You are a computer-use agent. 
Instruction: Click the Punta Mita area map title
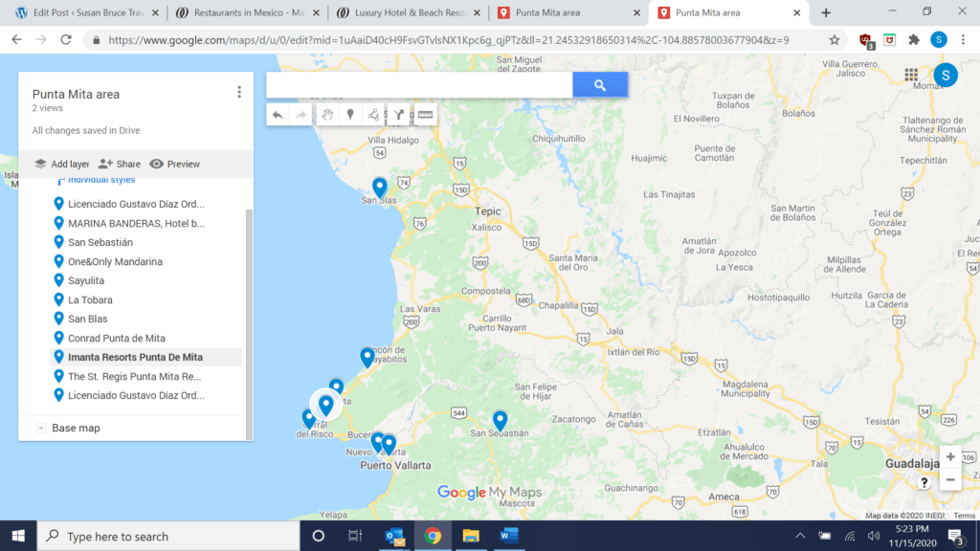76,95
